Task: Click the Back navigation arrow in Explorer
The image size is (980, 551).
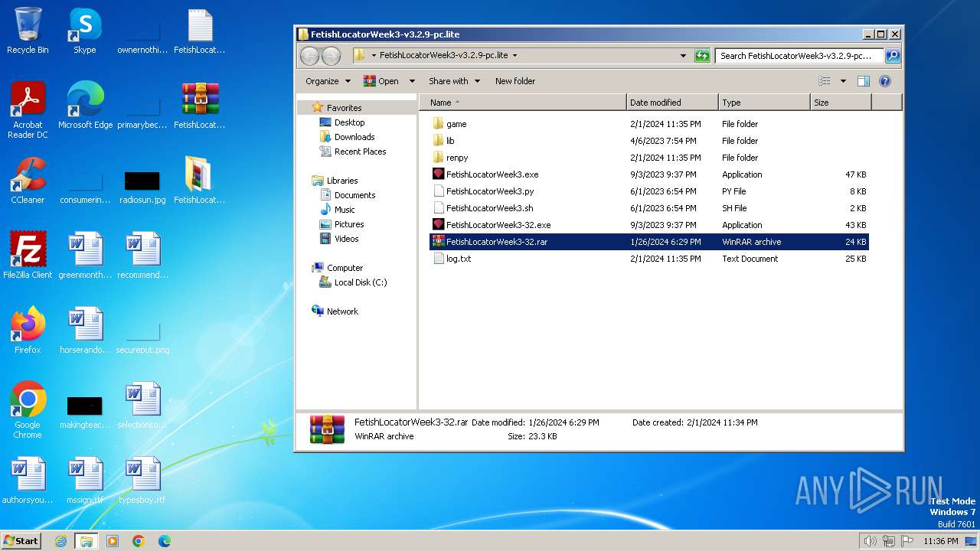Action: click(x=310, y=56)
